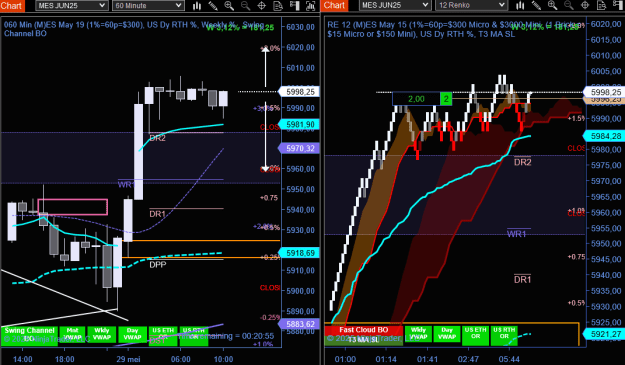
Task: Click the cyan 5921,27 marker on Renko chart
Action: 604,334
